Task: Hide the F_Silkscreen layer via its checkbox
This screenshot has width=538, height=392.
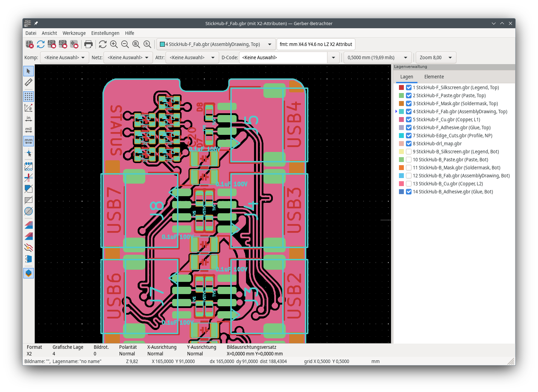Action: tap(409, 87)
